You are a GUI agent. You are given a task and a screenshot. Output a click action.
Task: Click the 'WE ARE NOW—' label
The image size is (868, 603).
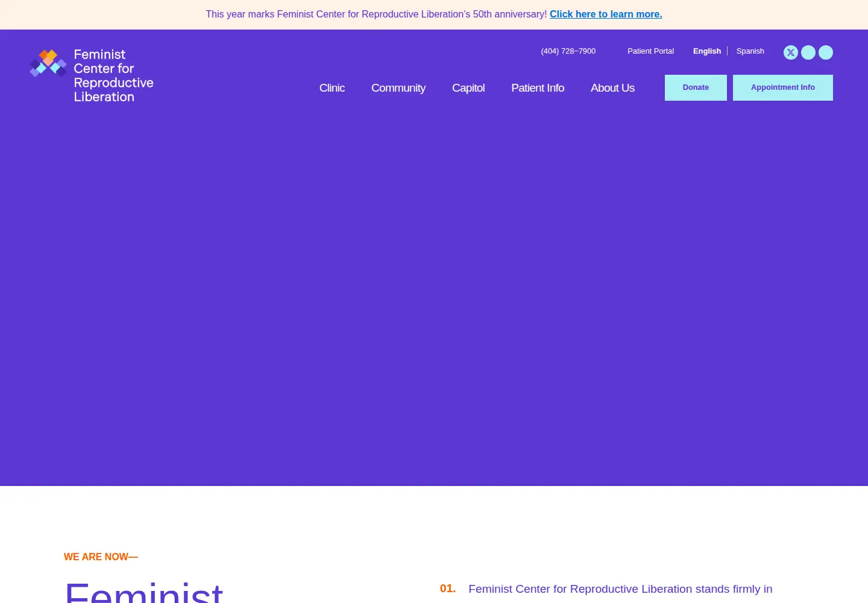(x=101, y=557)
